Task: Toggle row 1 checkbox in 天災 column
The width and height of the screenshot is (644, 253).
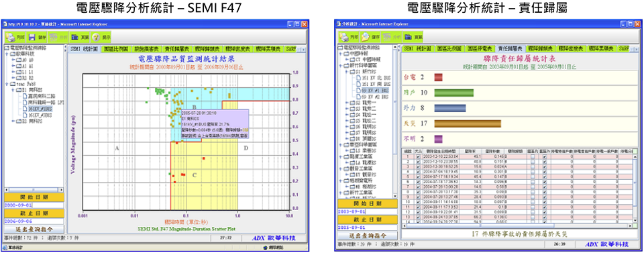Action: click(418, 156)
